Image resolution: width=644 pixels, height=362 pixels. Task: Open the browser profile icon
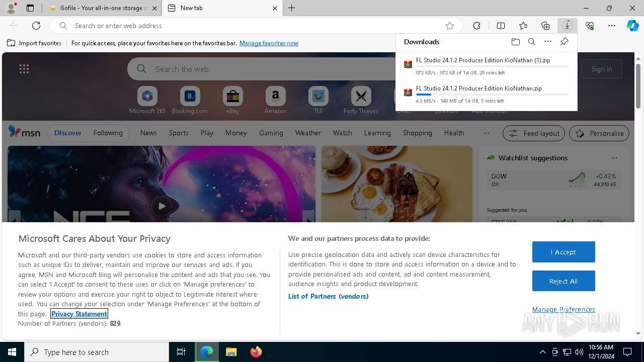[11, 8]
